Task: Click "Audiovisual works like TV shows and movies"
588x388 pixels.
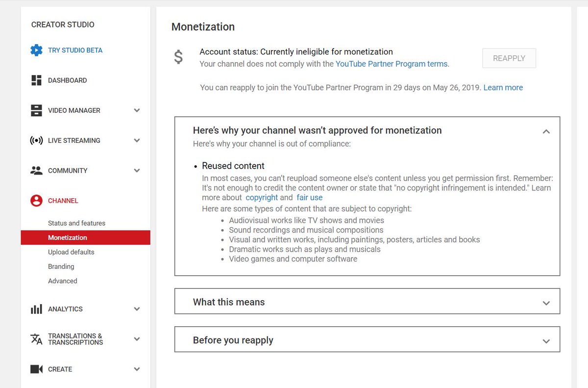Action: (307, 220)
